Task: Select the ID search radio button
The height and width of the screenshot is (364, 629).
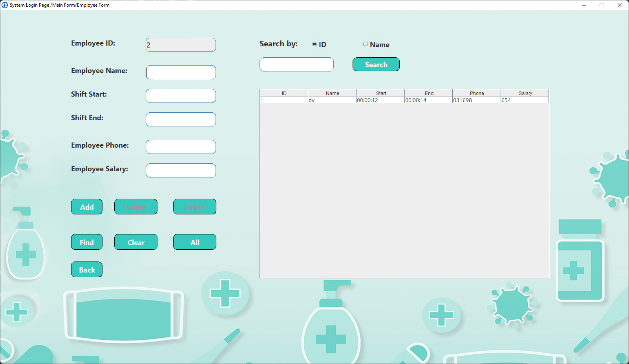Action: tap(314, 44)
